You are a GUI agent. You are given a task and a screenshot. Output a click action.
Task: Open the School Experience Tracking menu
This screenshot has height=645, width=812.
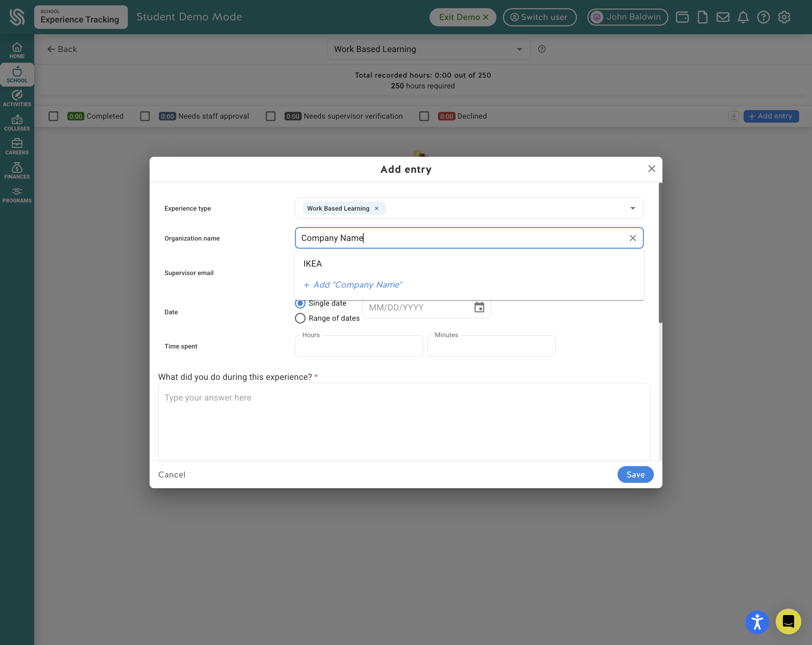point(81,17)
